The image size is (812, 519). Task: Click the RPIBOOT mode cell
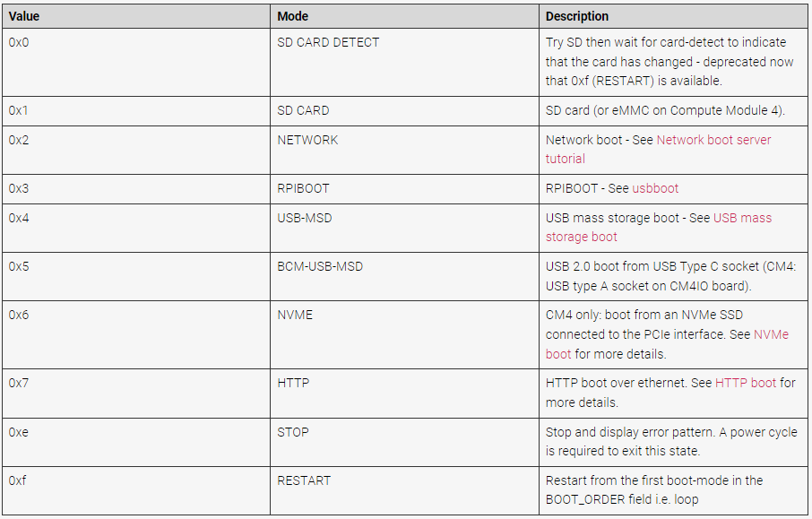pos(404,189)
